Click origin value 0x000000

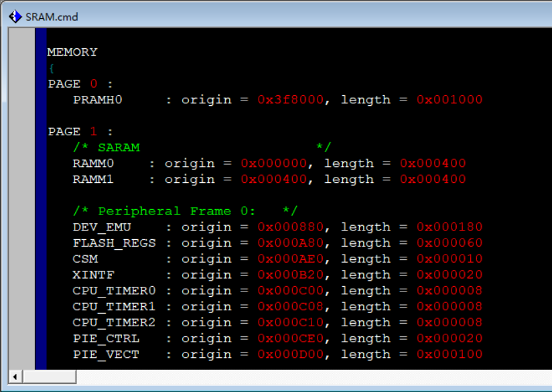point(274,164)
